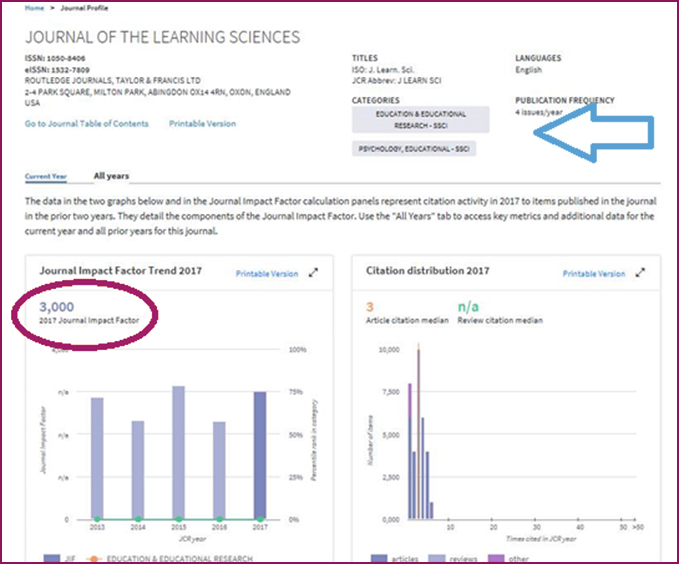Screen dimensions: 679x564
Task: Click Printable Version below the journal address
Action: point(202,124)
